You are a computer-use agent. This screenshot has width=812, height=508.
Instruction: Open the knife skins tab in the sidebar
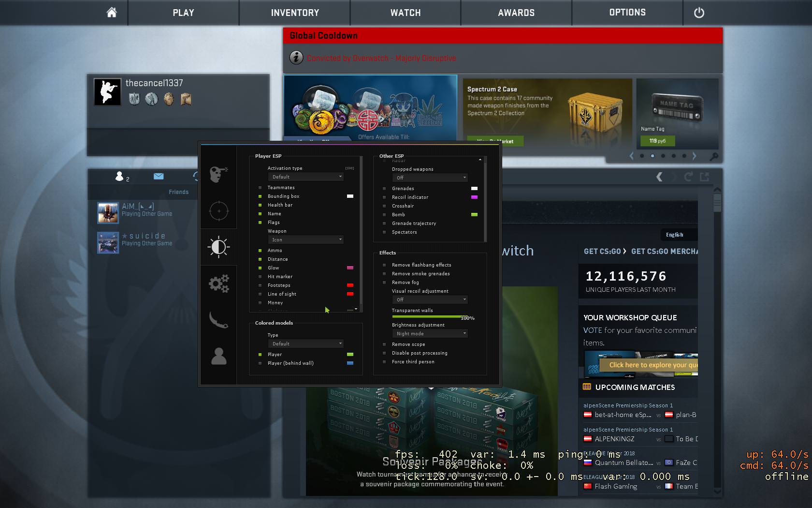click(x=218, y=320)
